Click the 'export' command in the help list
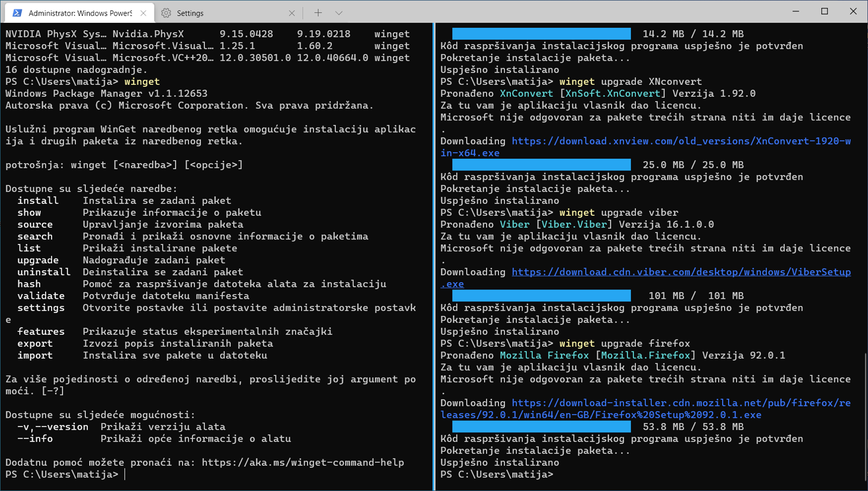Image resolution: width=868 pixels, height=491 pixels. point(35,343)
